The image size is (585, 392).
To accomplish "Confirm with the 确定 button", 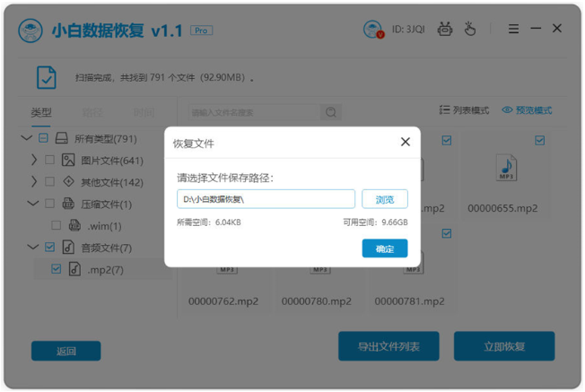I will [x=384, y=248].
